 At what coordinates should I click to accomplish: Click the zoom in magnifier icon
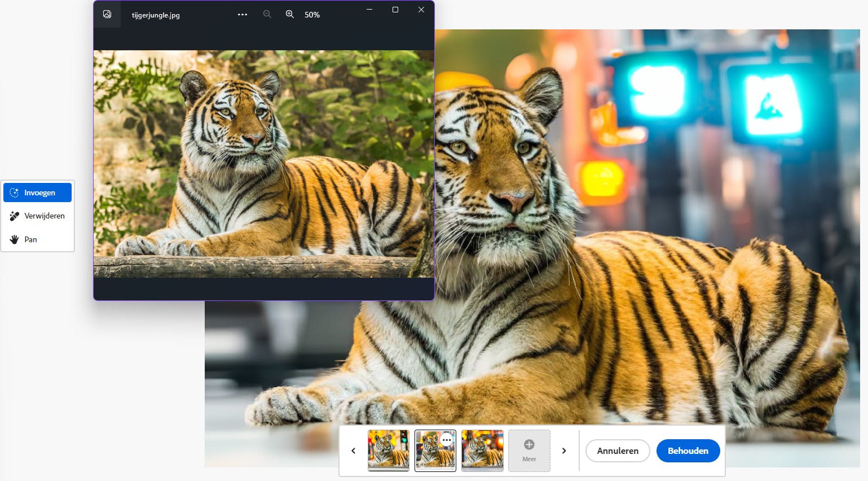(290, 15)
